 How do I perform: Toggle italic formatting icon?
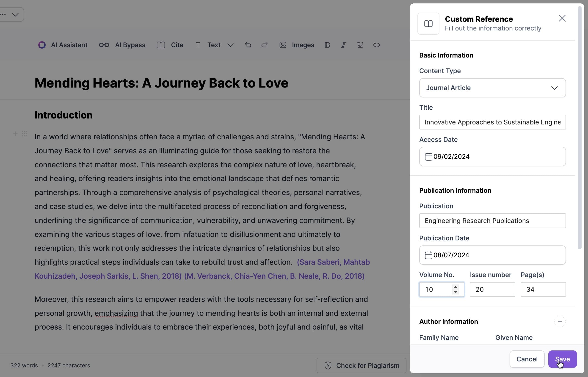pyautogui.click(x=343, y=45)
